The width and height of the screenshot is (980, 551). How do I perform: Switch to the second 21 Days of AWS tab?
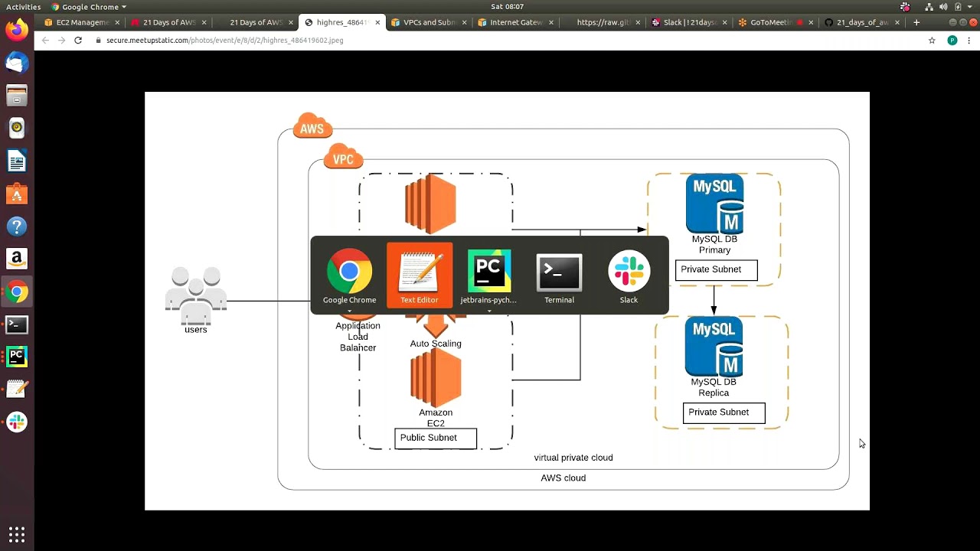(x=256, y=22)
